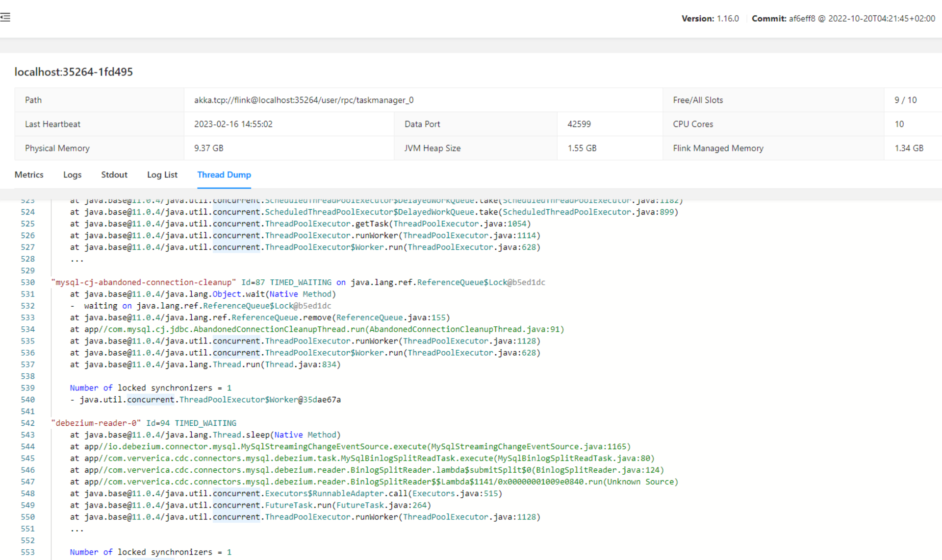Click line 525 ThreadPoolExecutor.getTask text
Screen dimensions: 942x560
pyautogui.click(x=300, y=224)
